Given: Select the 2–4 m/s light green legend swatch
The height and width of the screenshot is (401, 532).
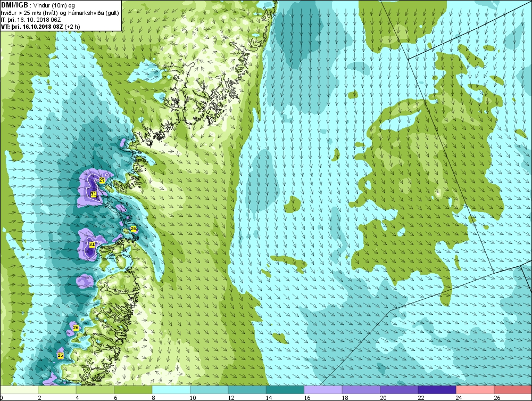Looking at the screenshot, I should pyautogui.click(x=57, y=390).
